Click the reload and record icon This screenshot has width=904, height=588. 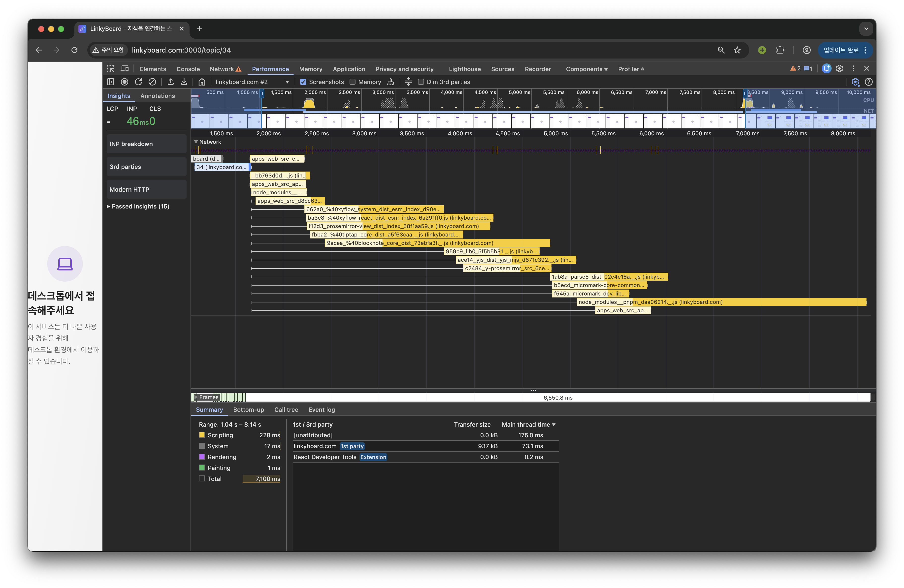138,82
